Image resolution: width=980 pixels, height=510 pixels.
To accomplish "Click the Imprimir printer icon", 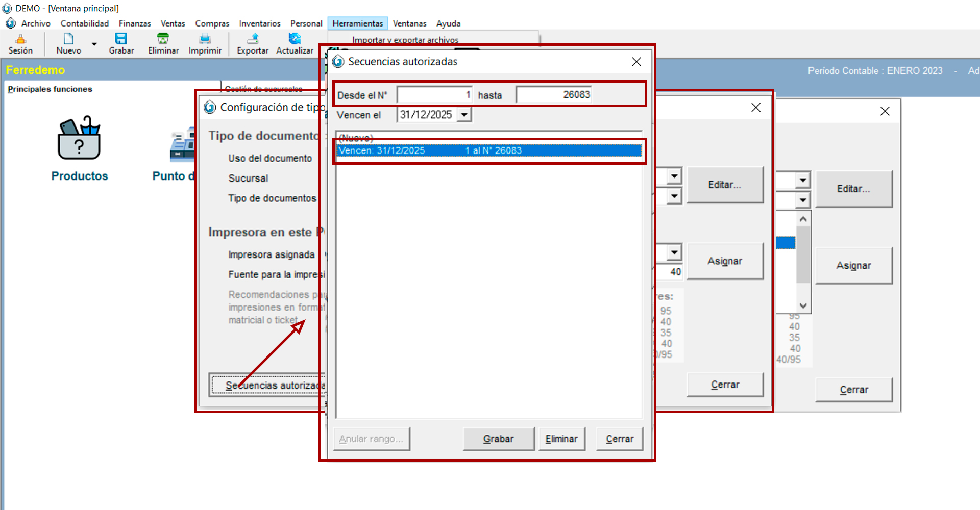I will [x=205, y=39].
